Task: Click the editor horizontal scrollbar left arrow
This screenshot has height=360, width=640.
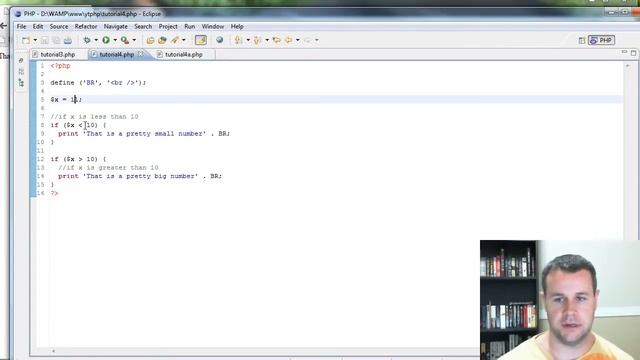Action: pyautogui.click(x=53, y=351)
